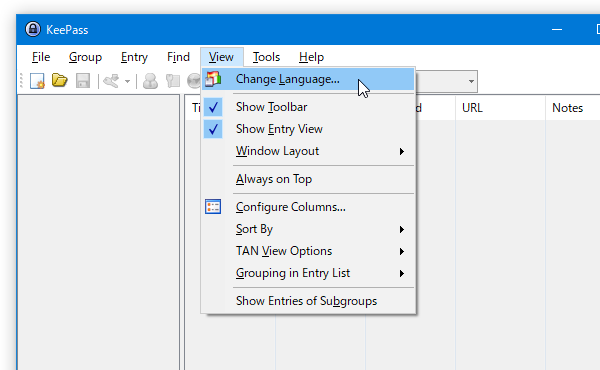Expand the Window Layout submenu arrow
This screenshot has width=600, height=370.
pyautogui.click(x=401, y=152)
